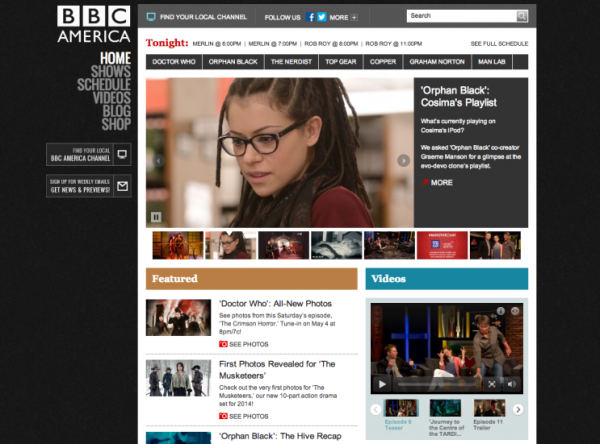Open the Twitter follow icon
Image resolution: width=600 pixels, height=444 pixels.
coord(322,17)
